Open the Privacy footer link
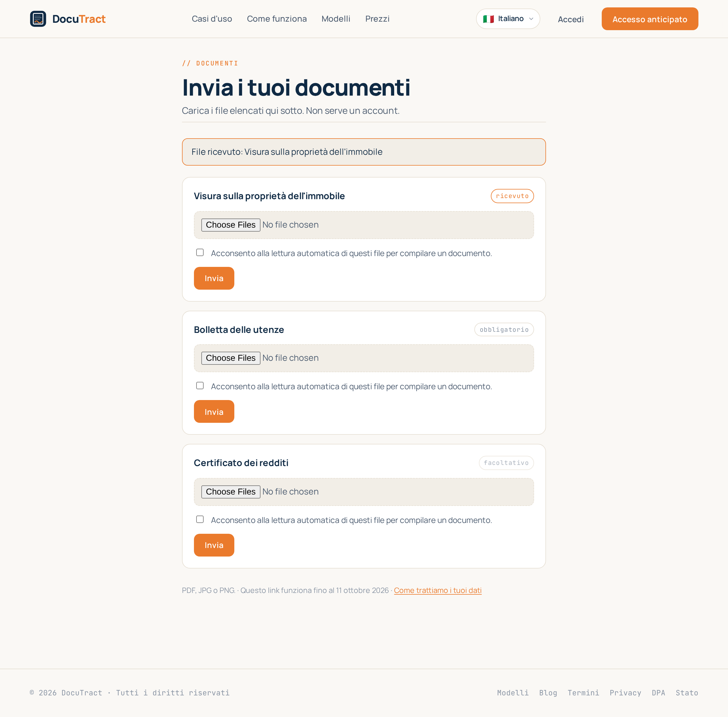The width and height of the screenshot is (728, 717). click(x=625, y=693)
